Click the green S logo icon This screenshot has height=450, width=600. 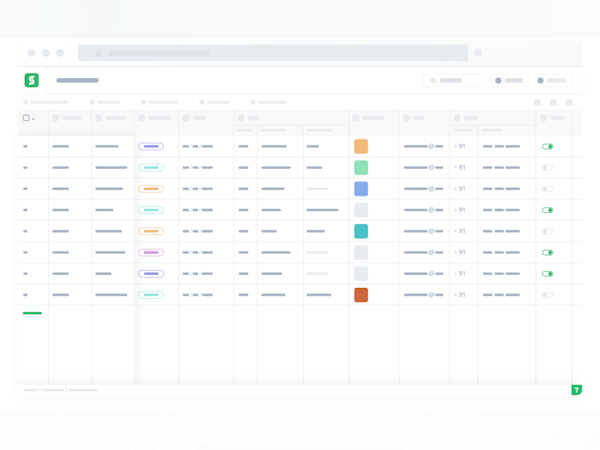click(32, 80)
